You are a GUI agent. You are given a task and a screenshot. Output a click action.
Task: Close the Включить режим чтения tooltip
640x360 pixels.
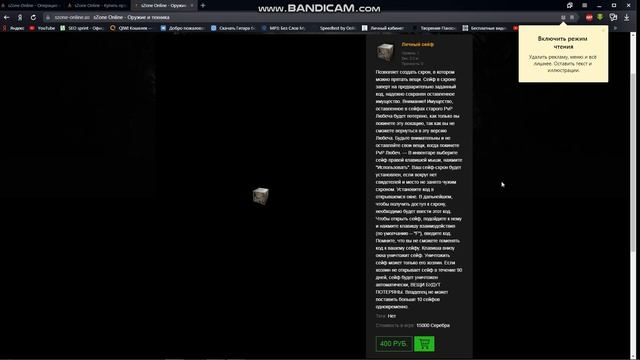[603, 30]
